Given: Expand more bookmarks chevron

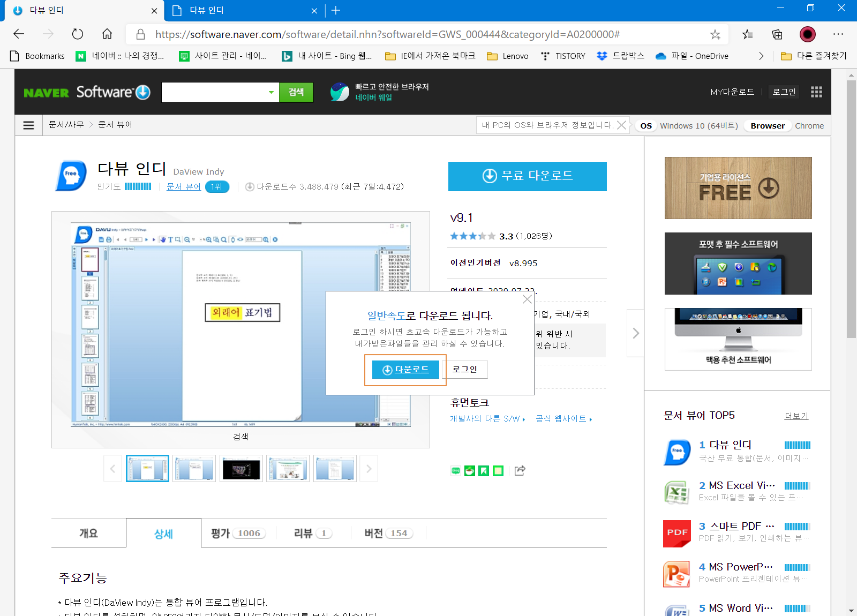Looking at the screenshot, I should click(x=761, y=56).
